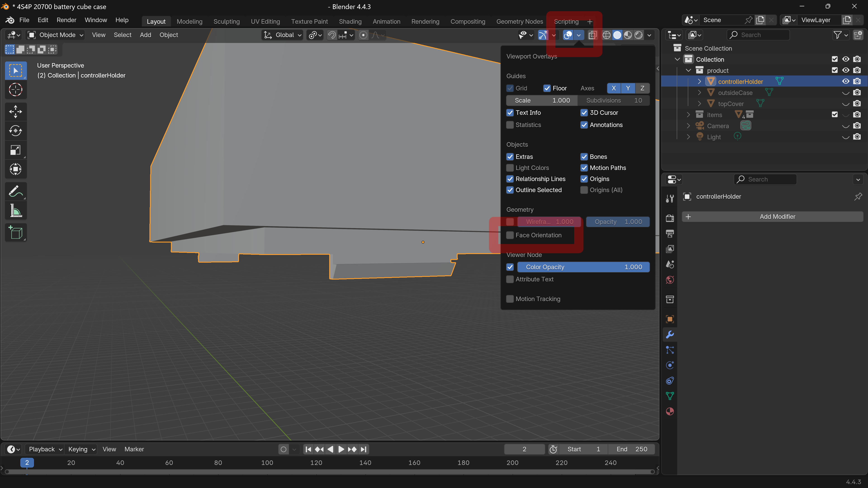Activate the Annotate pencil tool
Image resolution: width=868 pixels, height=488 pixels.
[x=16, y=192]
